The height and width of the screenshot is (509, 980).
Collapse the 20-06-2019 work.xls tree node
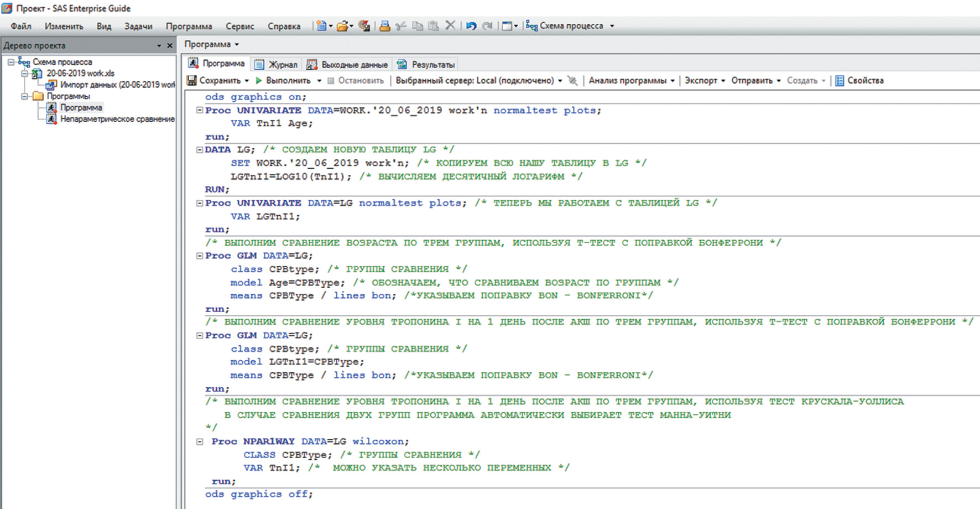[24, 73]
